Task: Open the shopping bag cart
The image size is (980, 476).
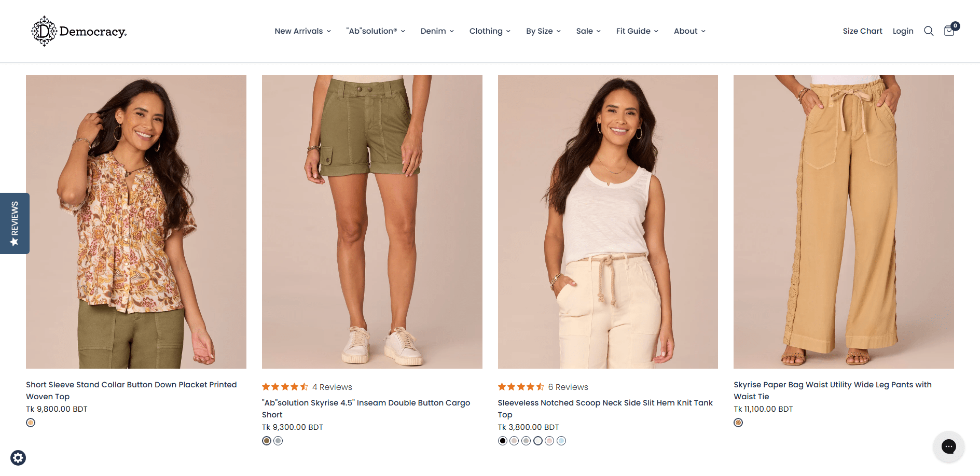Action: [949, 31]
